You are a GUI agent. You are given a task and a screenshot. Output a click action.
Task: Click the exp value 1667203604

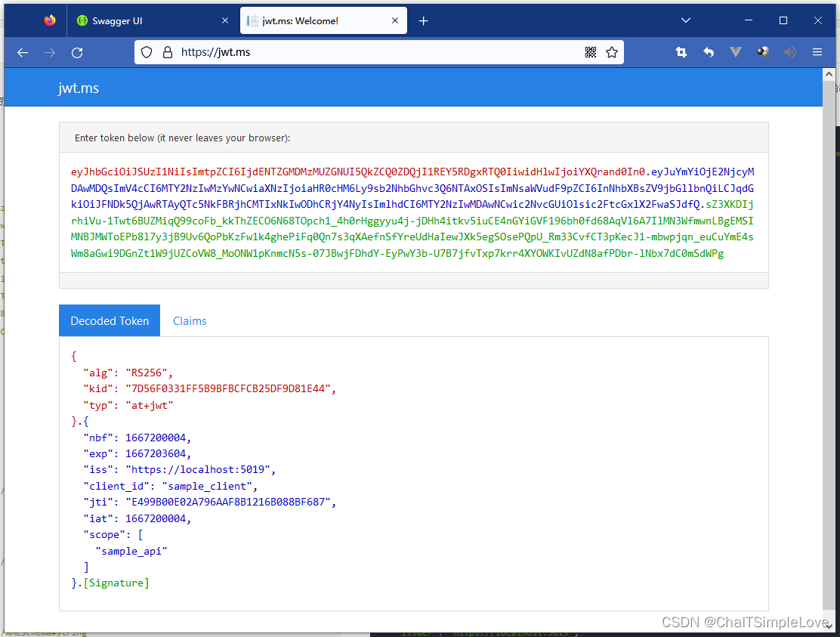[x=156, y=454]
